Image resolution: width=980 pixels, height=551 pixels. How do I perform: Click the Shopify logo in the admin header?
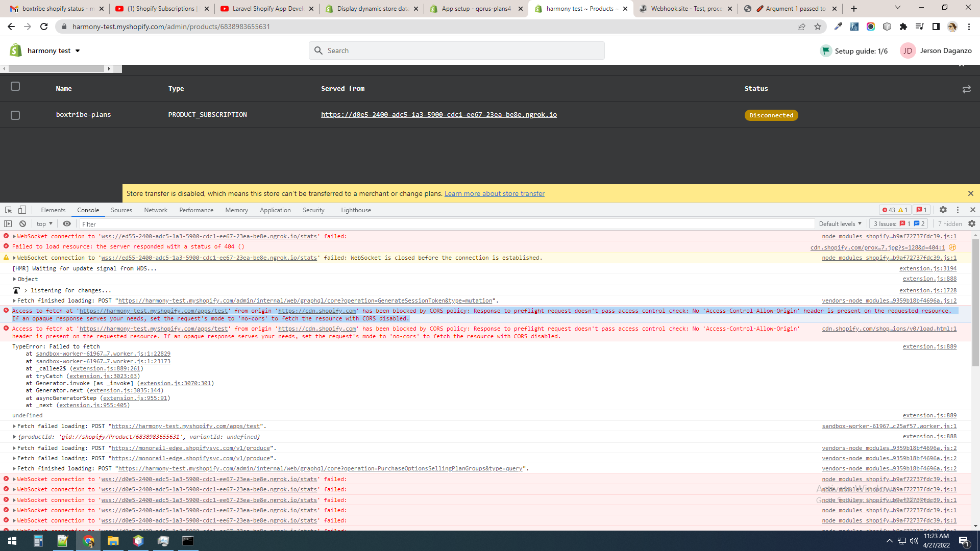pos(15,50)
